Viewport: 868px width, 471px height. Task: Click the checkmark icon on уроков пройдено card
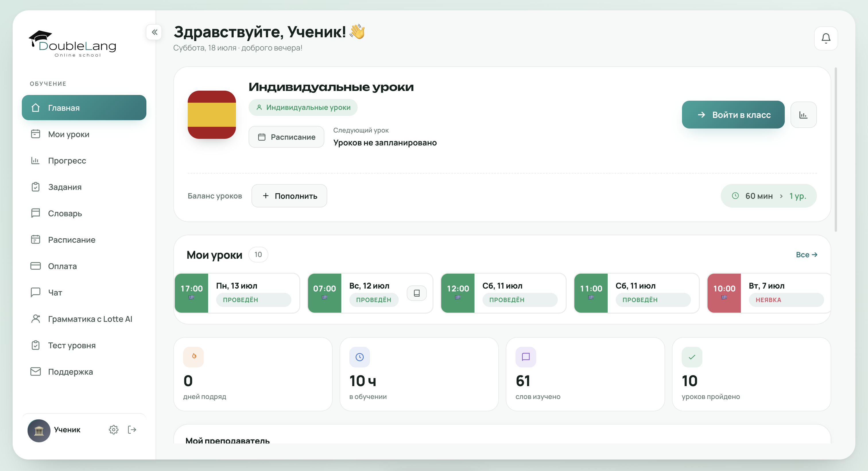tap(692, 357)
